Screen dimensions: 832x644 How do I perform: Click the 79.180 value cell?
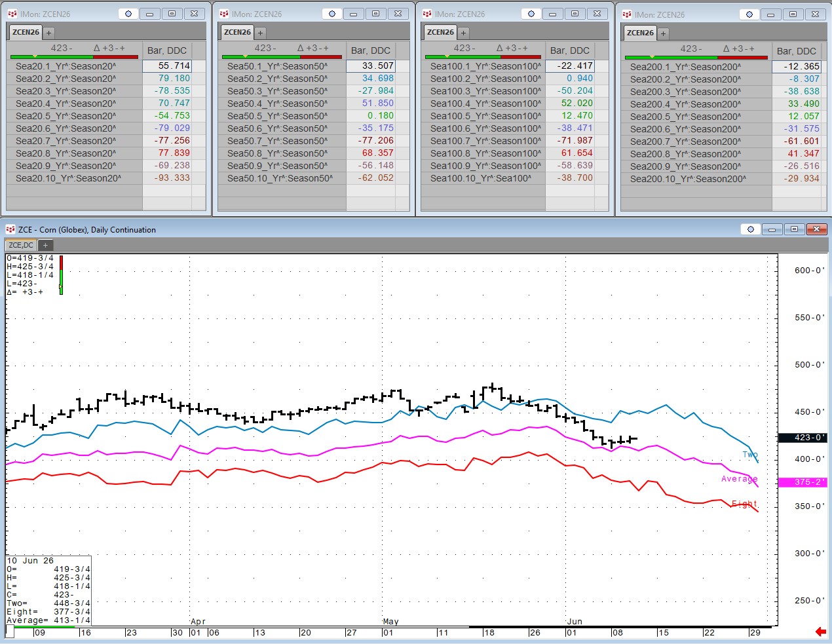pos(167,79)
